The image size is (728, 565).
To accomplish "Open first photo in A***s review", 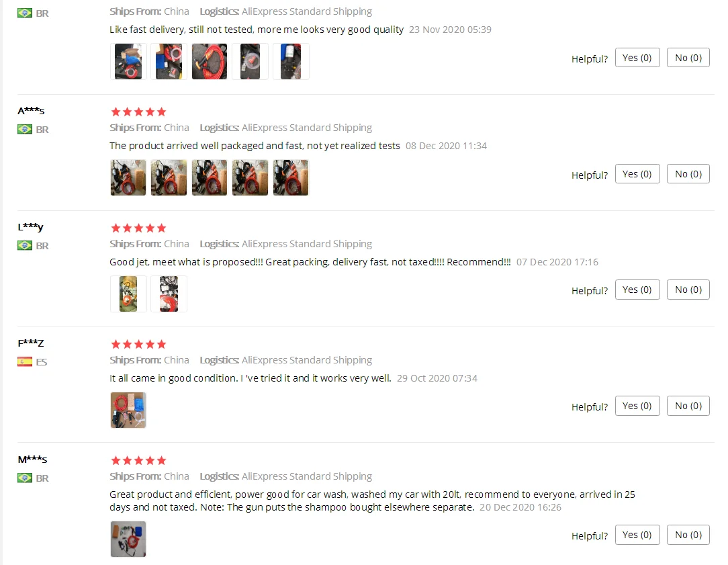I will tap(128, 177).
